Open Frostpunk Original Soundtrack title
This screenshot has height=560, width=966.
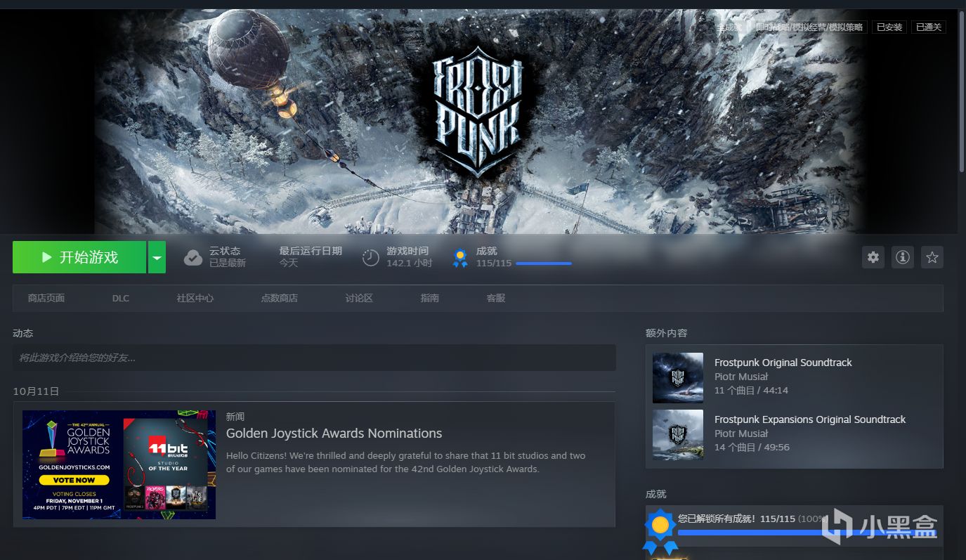[783, 363]
